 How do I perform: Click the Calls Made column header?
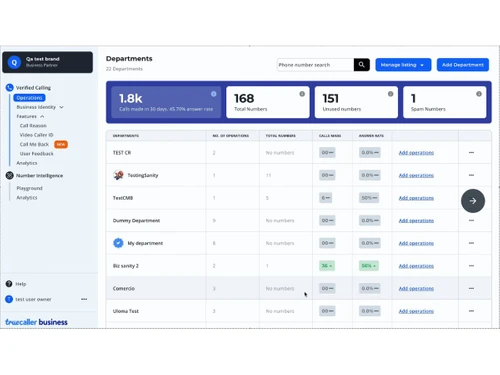pyautogui.click(x=330, y=136)
